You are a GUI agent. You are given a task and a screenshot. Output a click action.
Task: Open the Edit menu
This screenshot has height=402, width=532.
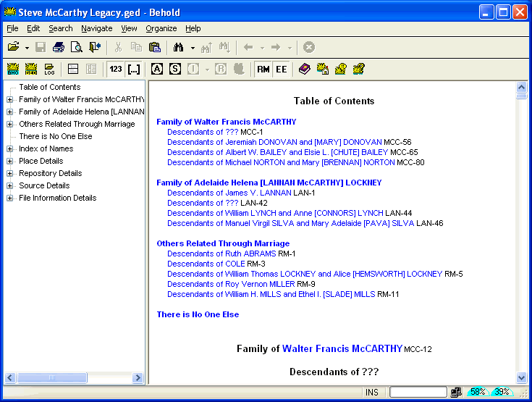click(33, 28)
